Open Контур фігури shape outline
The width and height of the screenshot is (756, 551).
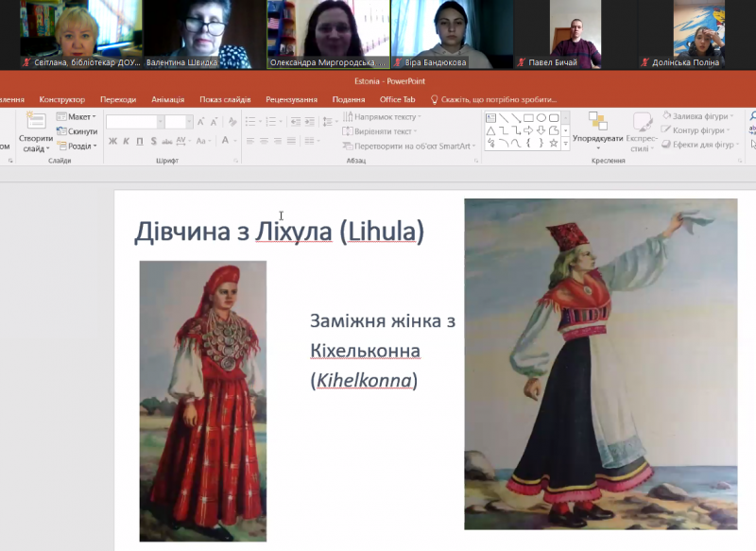pyautogui.click(x=696, y=130)
